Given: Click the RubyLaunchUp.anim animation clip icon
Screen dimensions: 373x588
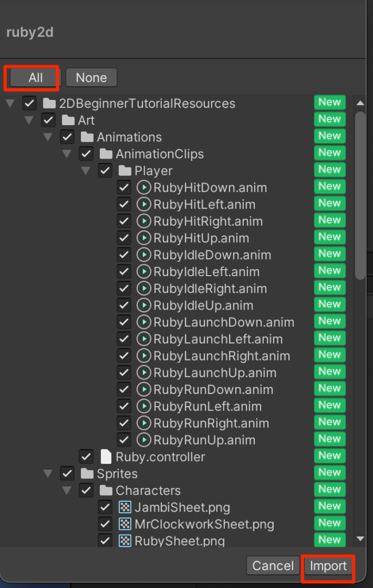Looking at the screenshot, I should pos(143,373).
